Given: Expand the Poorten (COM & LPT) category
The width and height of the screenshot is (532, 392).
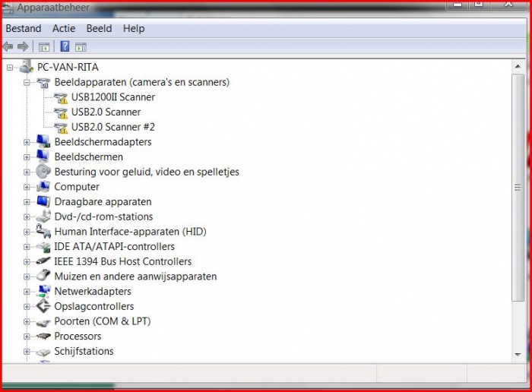Looking at the screenshot, I should 27,321.
